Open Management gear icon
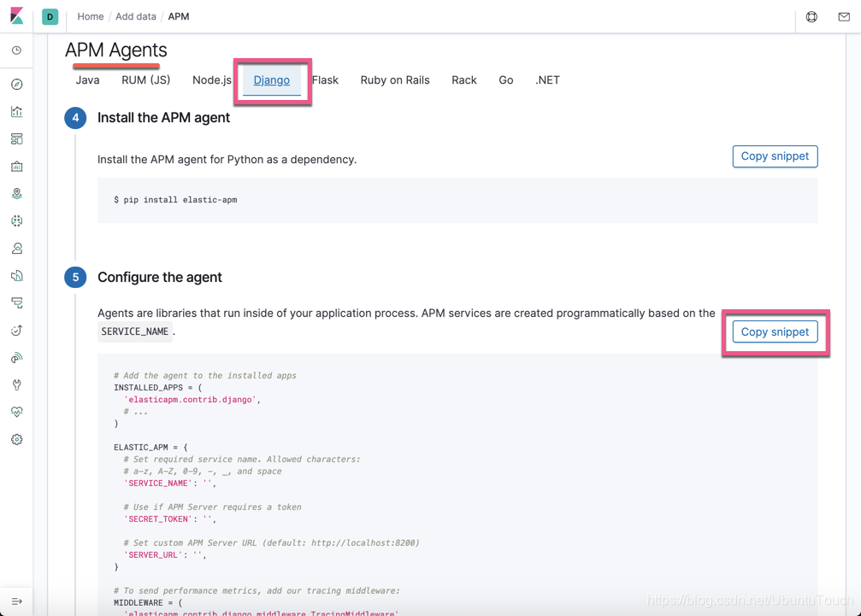This screenshot has width=861, height=616. (17, 439)
